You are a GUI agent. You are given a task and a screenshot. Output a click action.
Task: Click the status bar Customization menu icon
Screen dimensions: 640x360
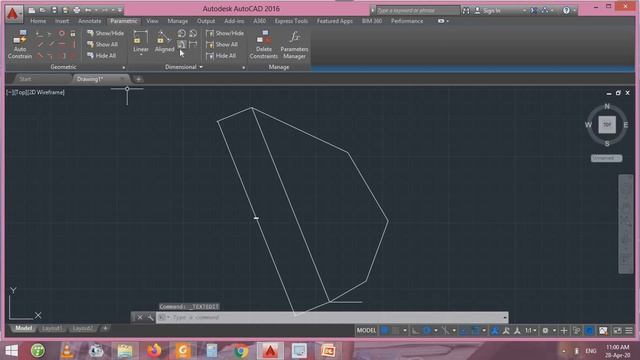coord(629,330)
